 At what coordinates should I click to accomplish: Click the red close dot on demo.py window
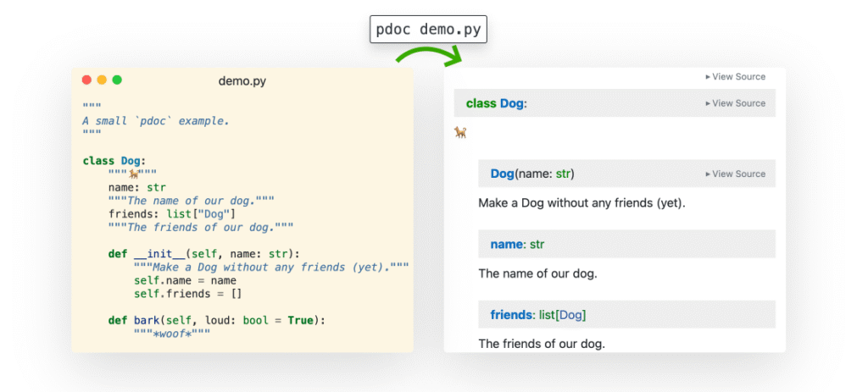point(86,80)
